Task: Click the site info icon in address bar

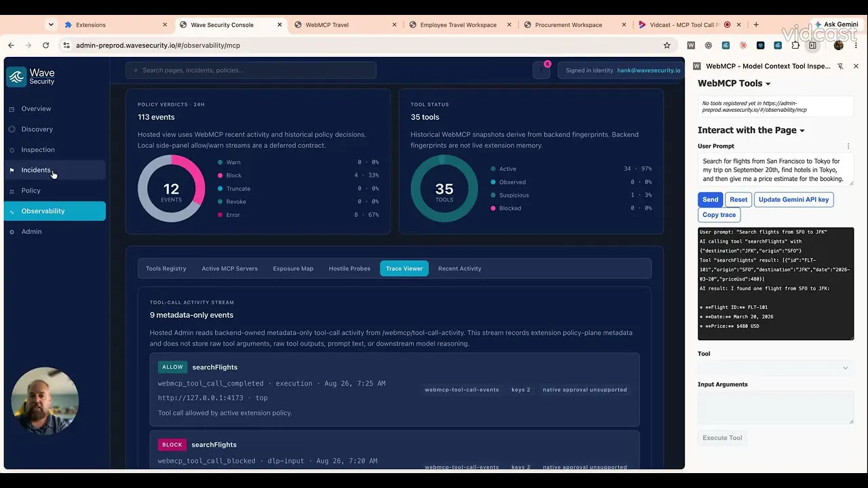Action: (66, 45)
